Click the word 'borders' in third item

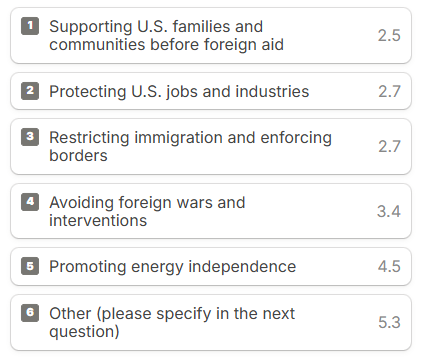click(x=78, y=156)
